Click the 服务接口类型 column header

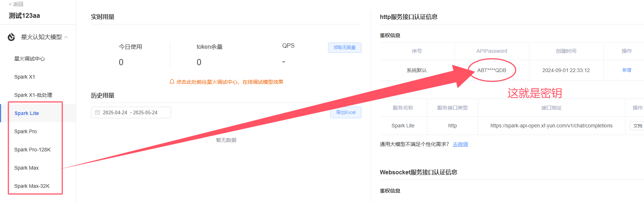(453, 108)
